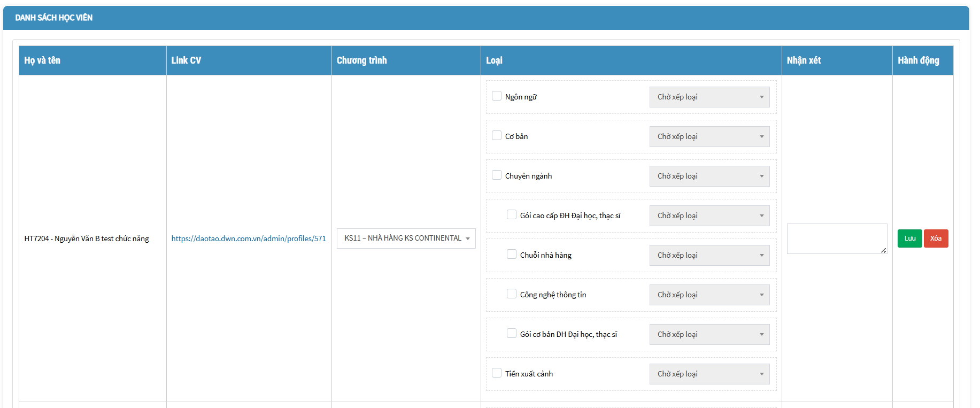Tick Công nghệ thông tin checkbox
980x408 pixels.
click(x=512, y=294)
